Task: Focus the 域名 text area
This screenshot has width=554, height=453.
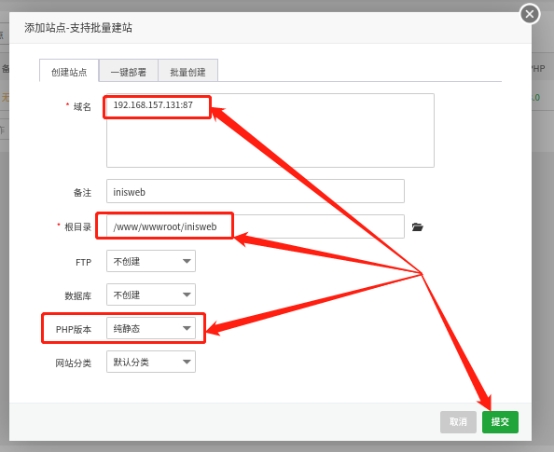Action: coord(270,130)
